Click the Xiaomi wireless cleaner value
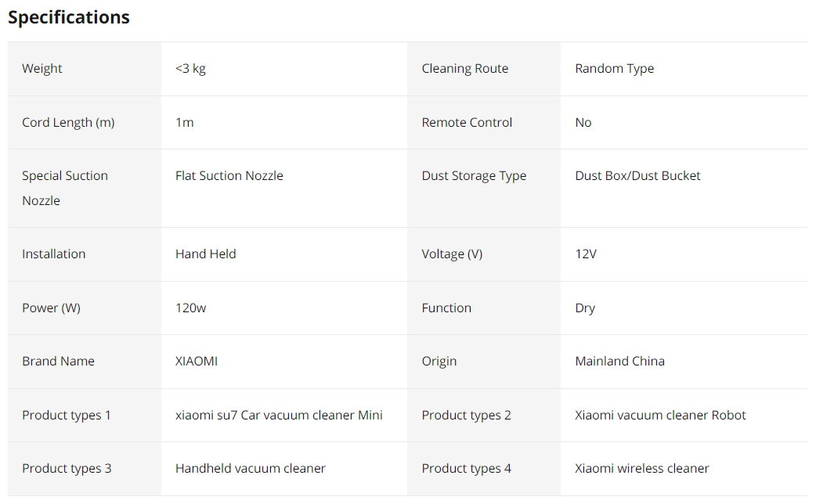This screenshot has width=816, height=504. point(641,468)
